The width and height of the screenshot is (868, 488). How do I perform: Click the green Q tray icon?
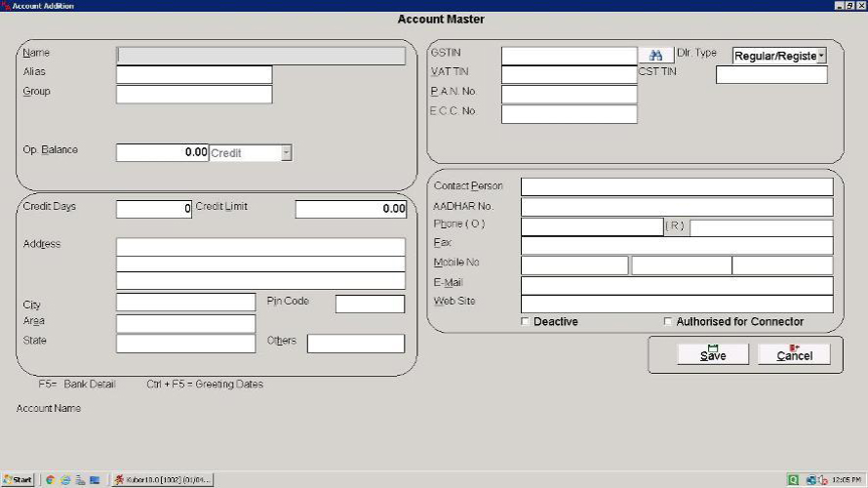tap(793, 479)
